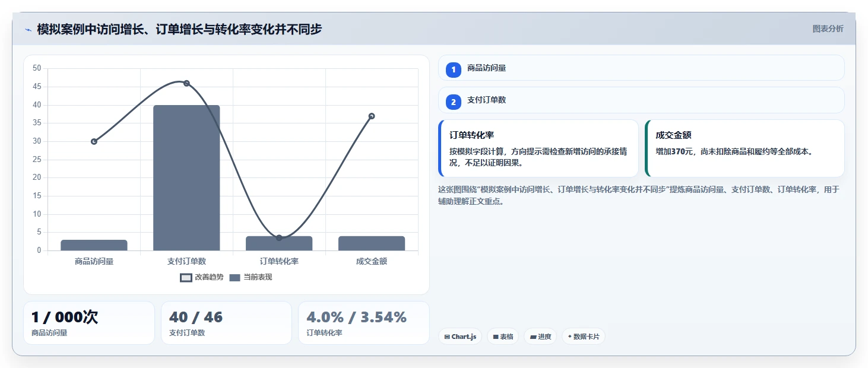Select the 支付订单数 list item

click(x=641, y=100)
